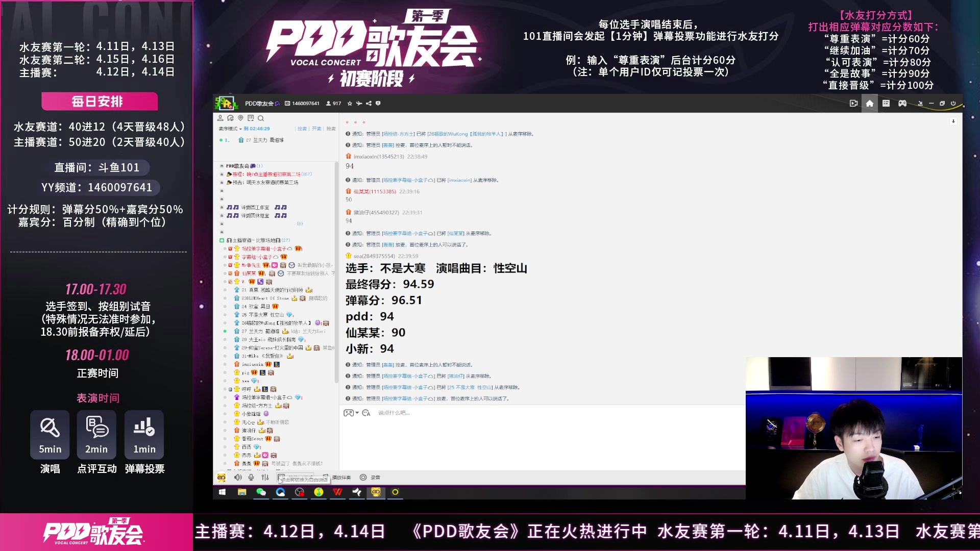Viewport: 980px width, 551px height.
Task: Collapse the 主播赛道-比赛场地 channel
Action: pyautogui.click(x=222, y=240)
